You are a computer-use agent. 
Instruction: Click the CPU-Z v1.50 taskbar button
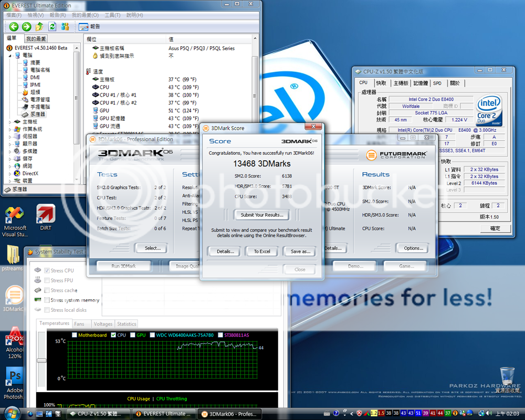coord(99,414)
